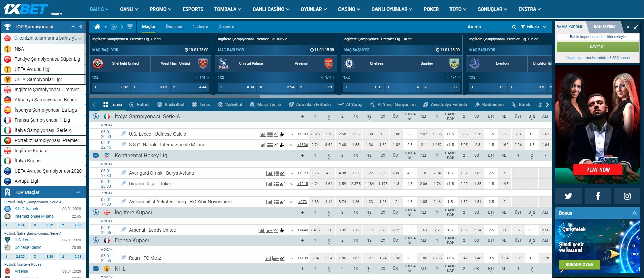The image size is (644, 278).
Task: Click hockey puck icon in Kontinental Hokey header
Action: pos(96,155)
